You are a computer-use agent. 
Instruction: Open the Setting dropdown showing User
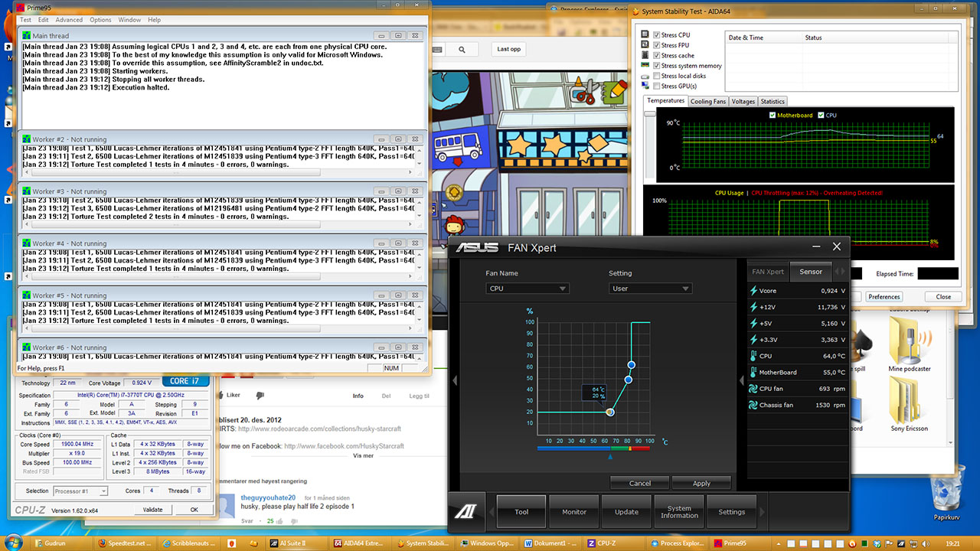(650, 289)
